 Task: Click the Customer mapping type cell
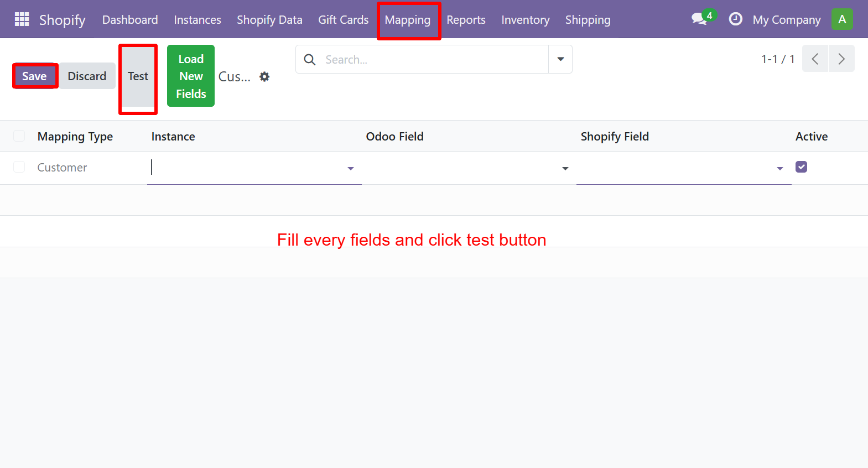click(62, 167)
